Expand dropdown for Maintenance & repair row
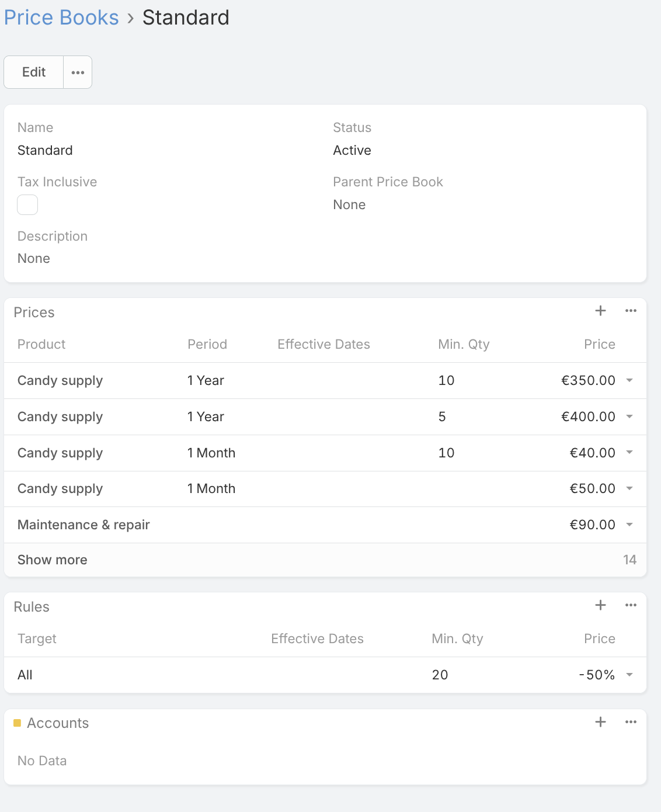The width and height of the screenshot is (661, 812). (x=629, y=525)
